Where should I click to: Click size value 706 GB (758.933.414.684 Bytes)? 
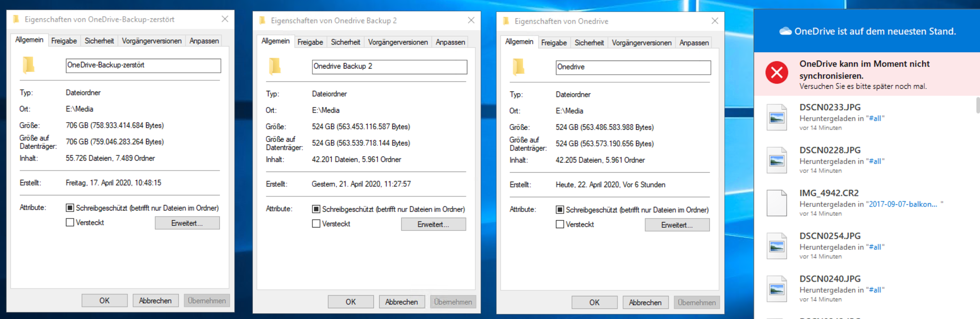tap(115, 125)
